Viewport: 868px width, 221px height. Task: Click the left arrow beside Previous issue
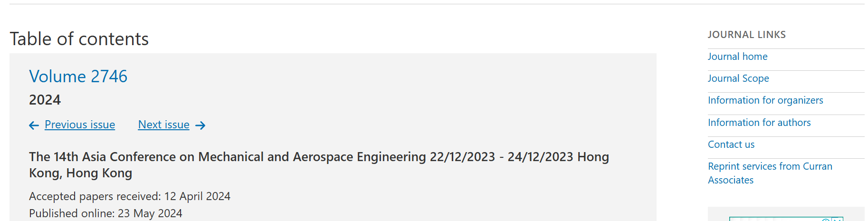(x=34, y=125)
